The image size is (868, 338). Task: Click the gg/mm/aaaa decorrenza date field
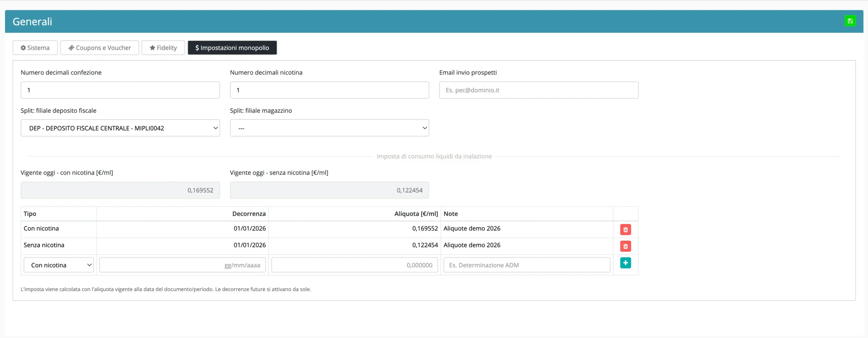tap(182, 265)
